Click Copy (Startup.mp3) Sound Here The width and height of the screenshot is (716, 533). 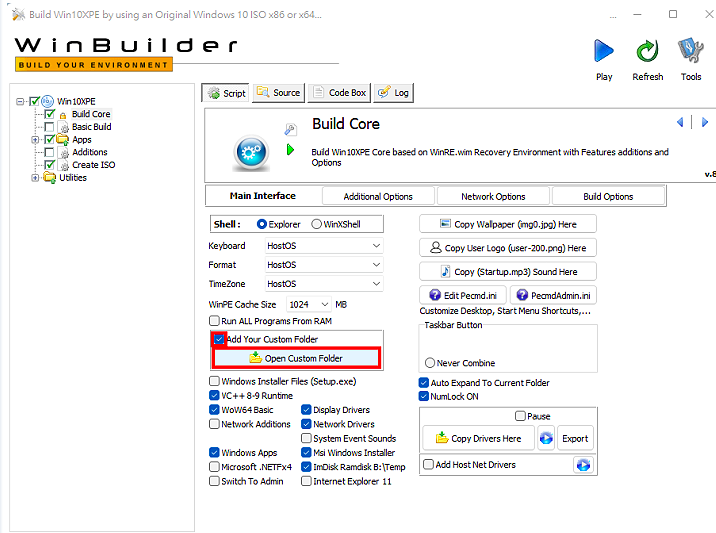coord(508,272)
